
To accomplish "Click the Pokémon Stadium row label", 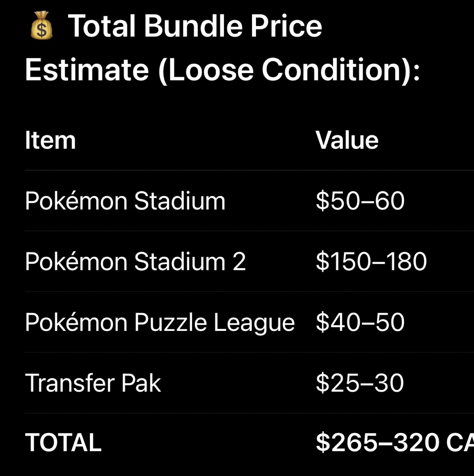I will [125, 201].
